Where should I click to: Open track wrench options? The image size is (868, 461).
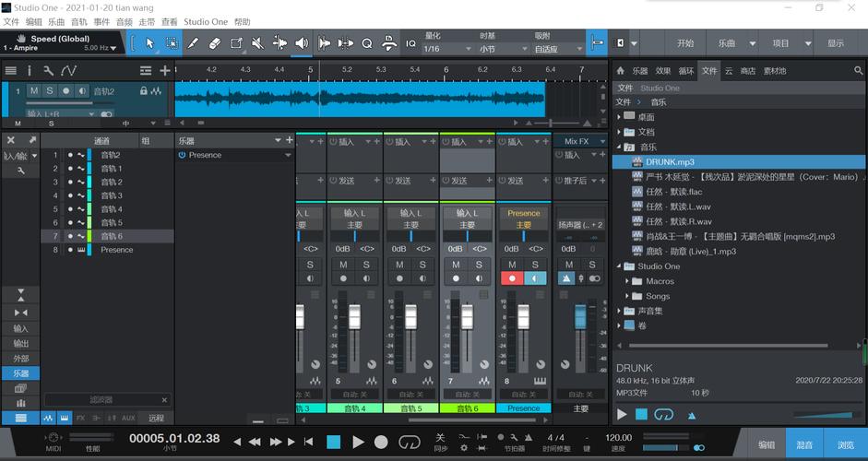coord(48,70)
